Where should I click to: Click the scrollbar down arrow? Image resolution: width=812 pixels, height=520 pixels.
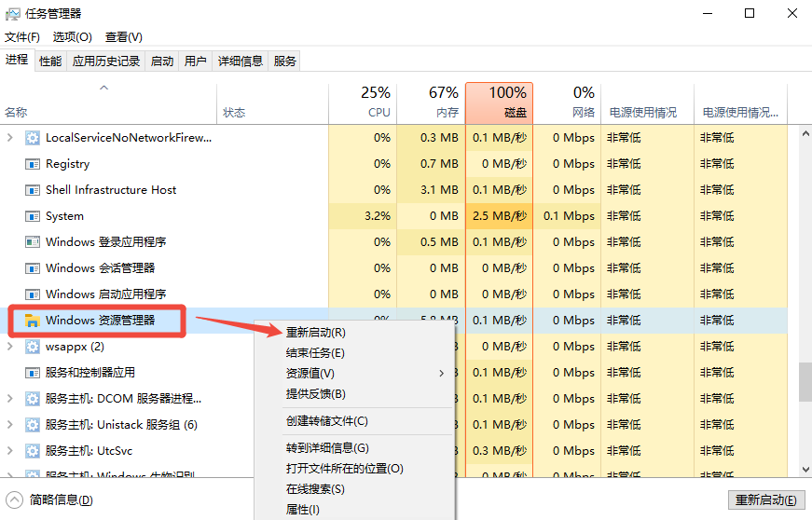(805, 470)
